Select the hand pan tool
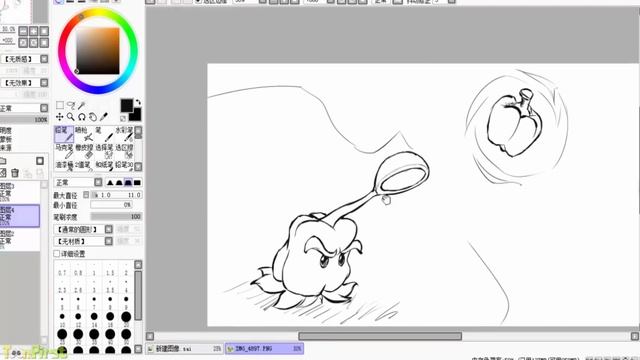Image resolution: width=640 pixels, height=360 pixels. pos(93,117)
